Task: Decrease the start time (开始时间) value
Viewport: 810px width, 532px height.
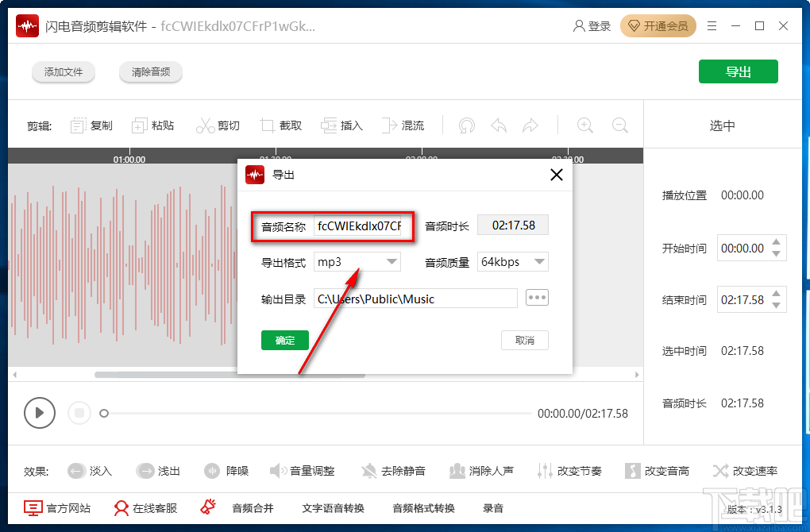Action: tap(776, 253)
